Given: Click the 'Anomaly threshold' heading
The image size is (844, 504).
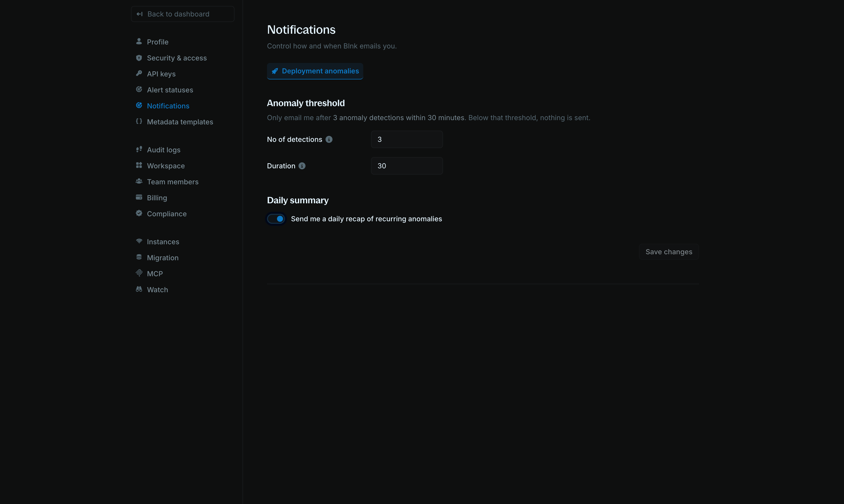Looking at the screenshot, I should [305, 103].
